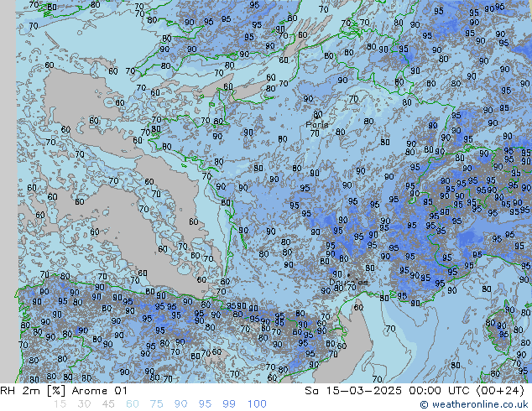
Task: Click legend value 95
Action: click(205, 404)
